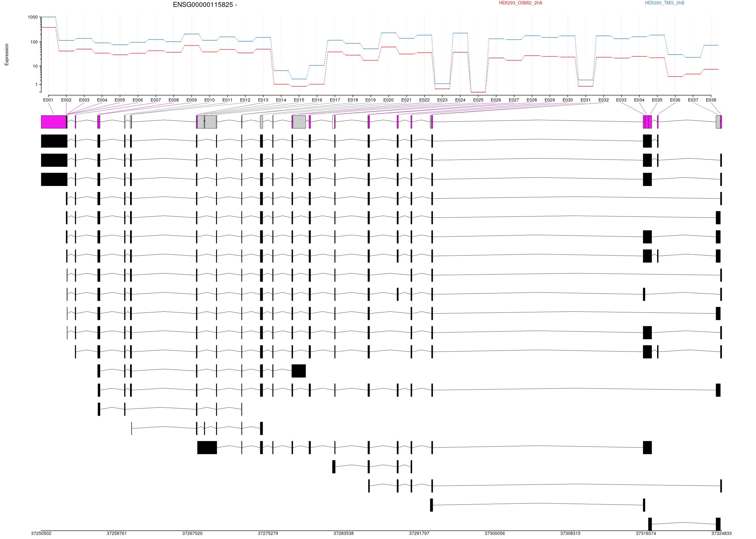Click the exon bin label E017
756x539 pixels.
tap(335, 100)
